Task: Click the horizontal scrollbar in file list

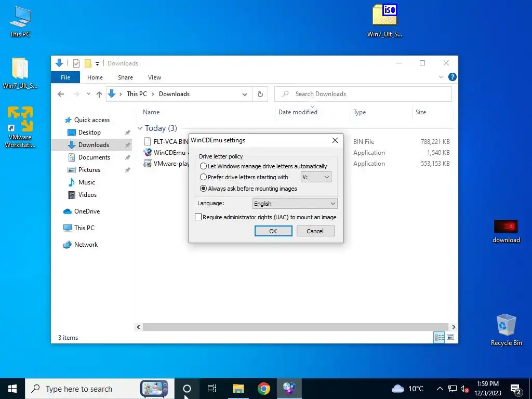Action: click(x=296, y=327)
